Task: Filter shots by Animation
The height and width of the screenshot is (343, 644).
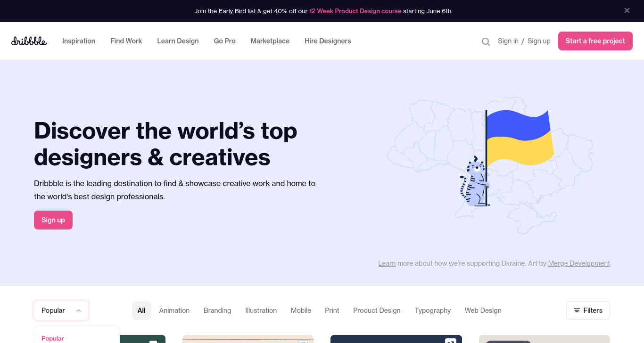Action: (x=174, y=310)
